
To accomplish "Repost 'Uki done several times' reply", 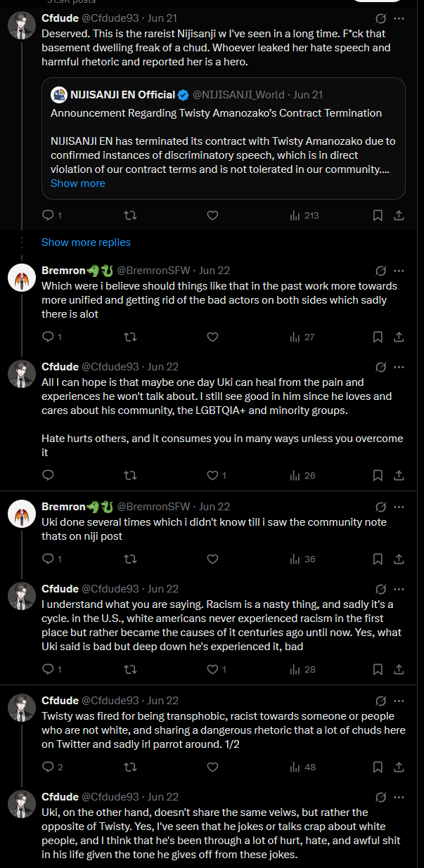I will click(130, 559).
